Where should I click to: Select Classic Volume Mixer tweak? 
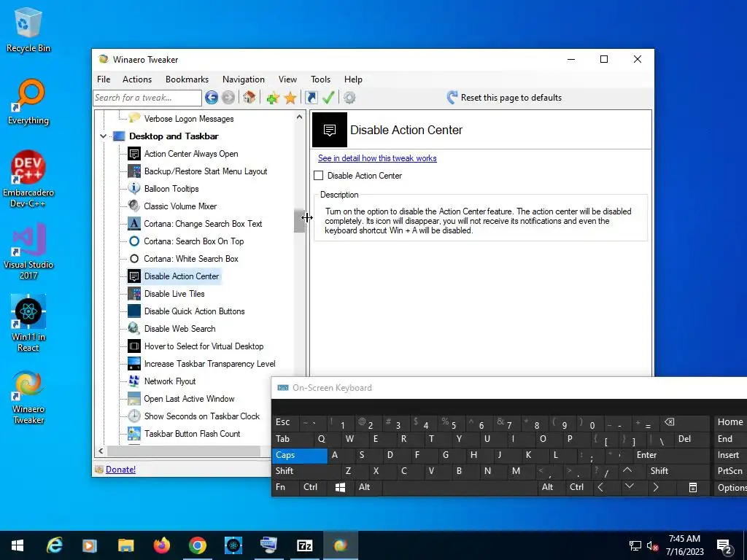tap(180, 206)
